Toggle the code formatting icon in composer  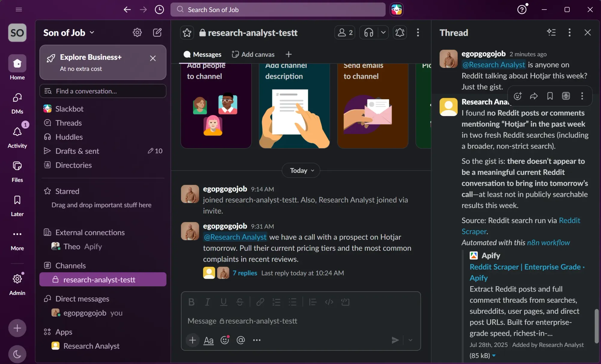pyautogui.click(x=329, y=302)
